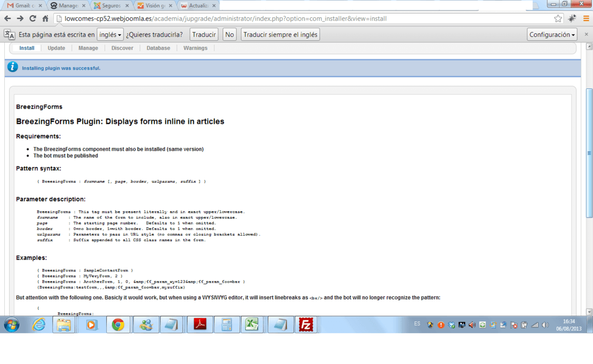
Task: Open the Update submenu tab
Action: [x=57, y=48]
